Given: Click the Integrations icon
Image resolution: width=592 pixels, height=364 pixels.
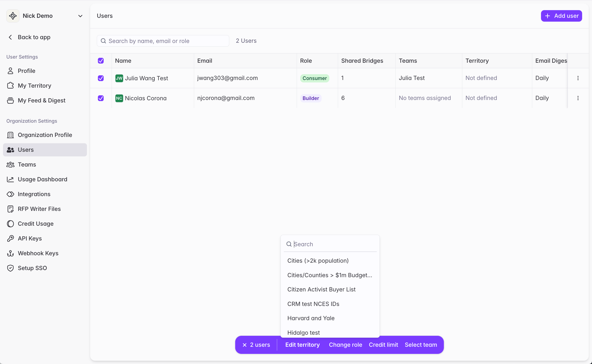Looking at the screenshot, I should 10,194.
